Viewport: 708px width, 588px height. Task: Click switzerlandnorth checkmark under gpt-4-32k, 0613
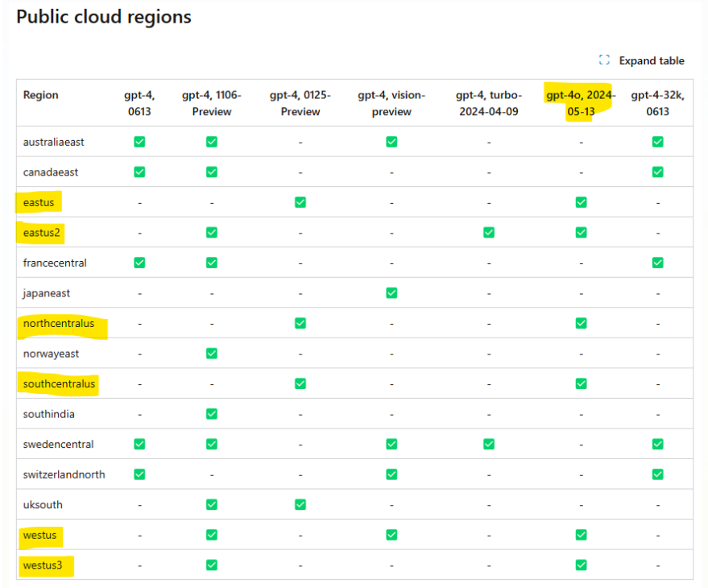coord(657,474)
